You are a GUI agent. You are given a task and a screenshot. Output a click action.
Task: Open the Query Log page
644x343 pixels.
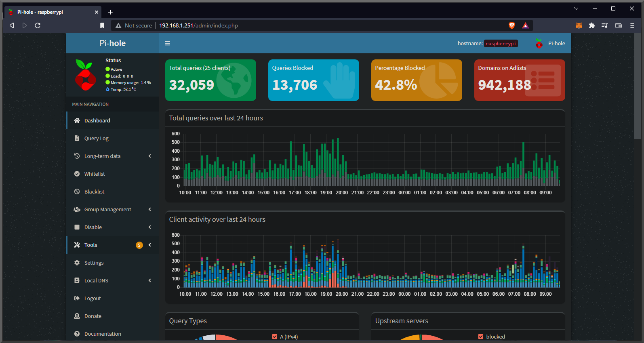point(96,138)
